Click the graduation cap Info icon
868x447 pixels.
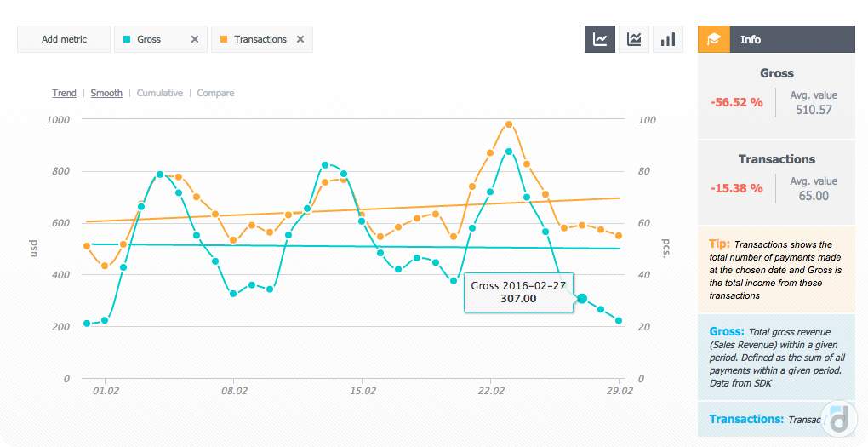[x=714, y=39]
